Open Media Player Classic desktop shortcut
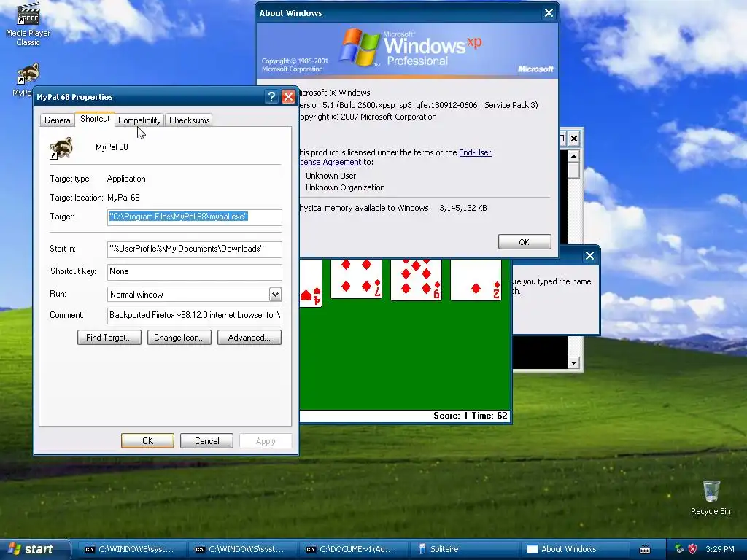Screen dimensions: 747x560 point(28,24)
